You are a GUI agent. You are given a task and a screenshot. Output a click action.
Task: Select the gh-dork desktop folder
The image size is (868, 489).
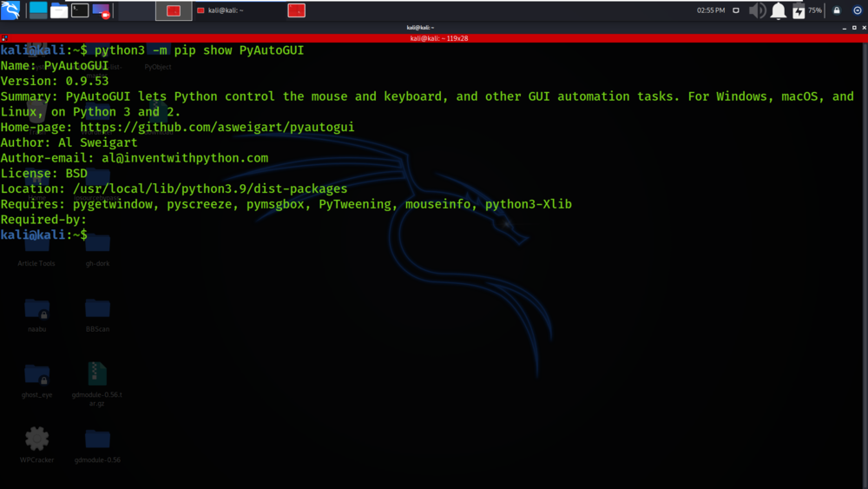coord(97,251)
